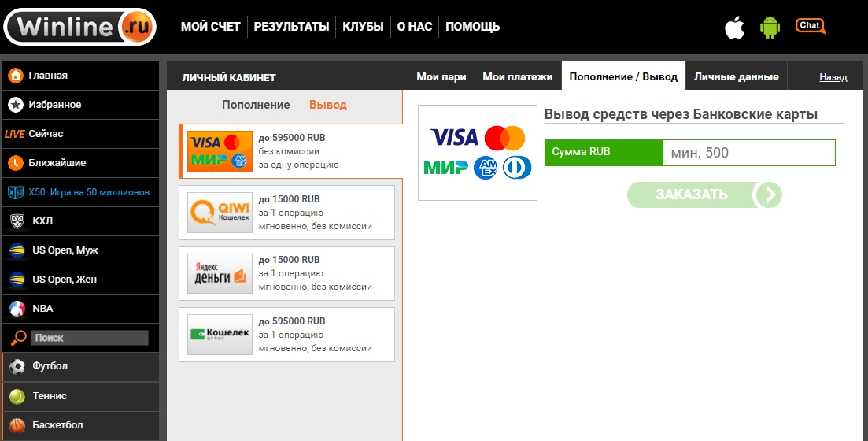868x441 pixels.
Task: Click the Winline.ru logo
Action: (x=79, y=28)
